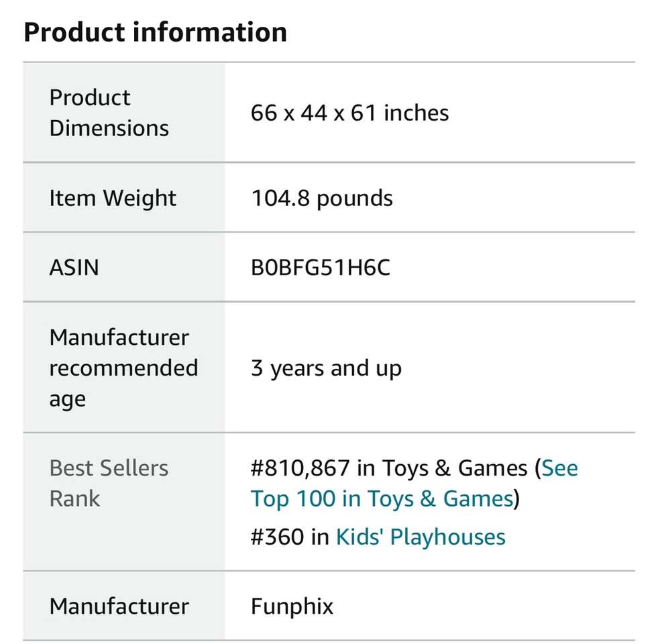Click the Product information heading
658x644 pixels.
tap(155, 32)
